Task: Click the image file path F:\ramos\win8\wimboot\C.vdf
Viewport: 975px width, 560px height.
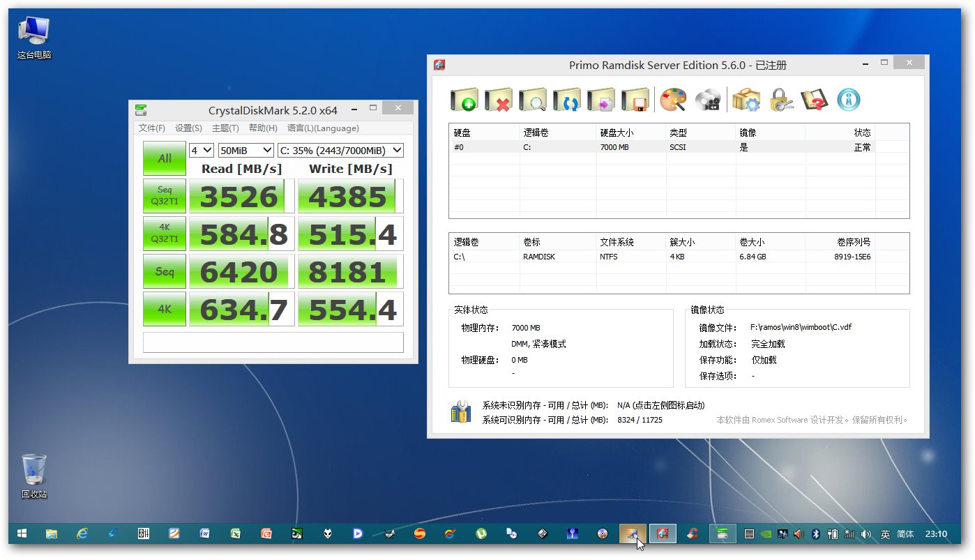Action: (x=801, y=327)
